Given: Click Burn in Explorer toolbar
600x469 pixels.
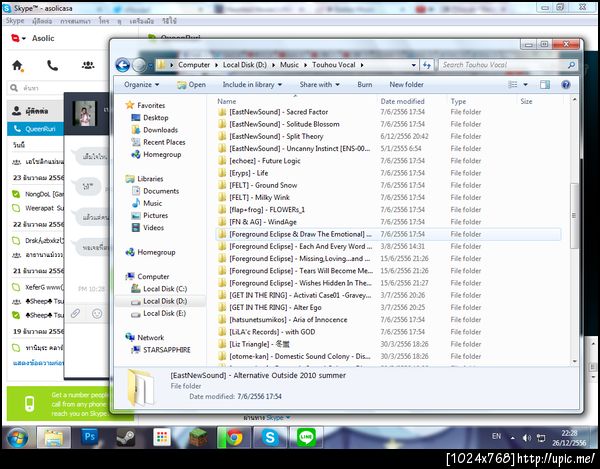Looking at the screenshot, I should pyautogui.click(x=364, y=85).
